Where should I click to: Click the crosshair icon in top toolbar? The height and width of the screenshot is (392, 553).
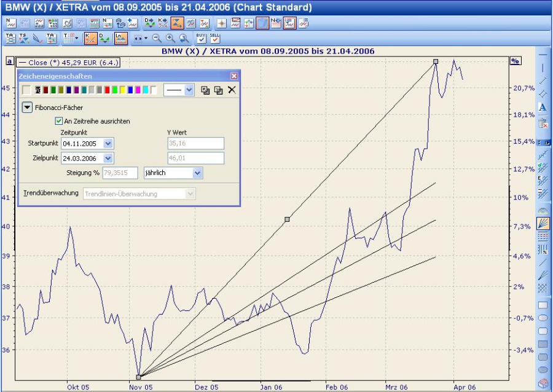point(222,23)
